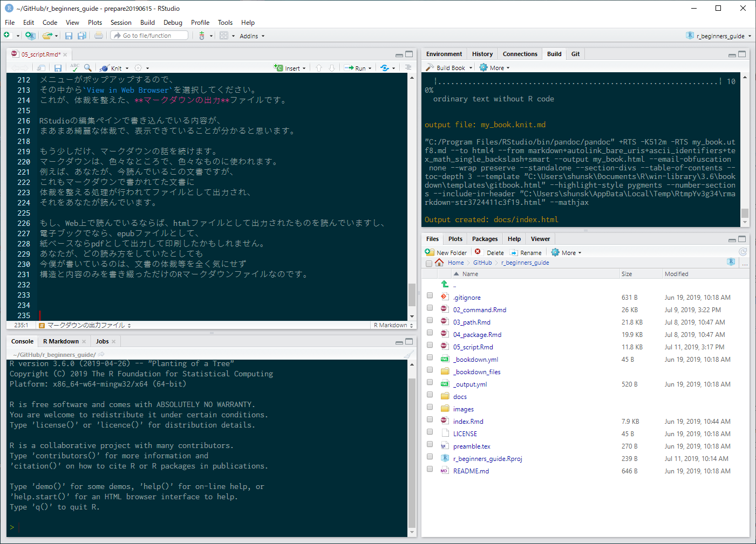Click the Home folder icon in breadcrumb
Viewport: 756px width, 544px height.
tap(439, 263)
